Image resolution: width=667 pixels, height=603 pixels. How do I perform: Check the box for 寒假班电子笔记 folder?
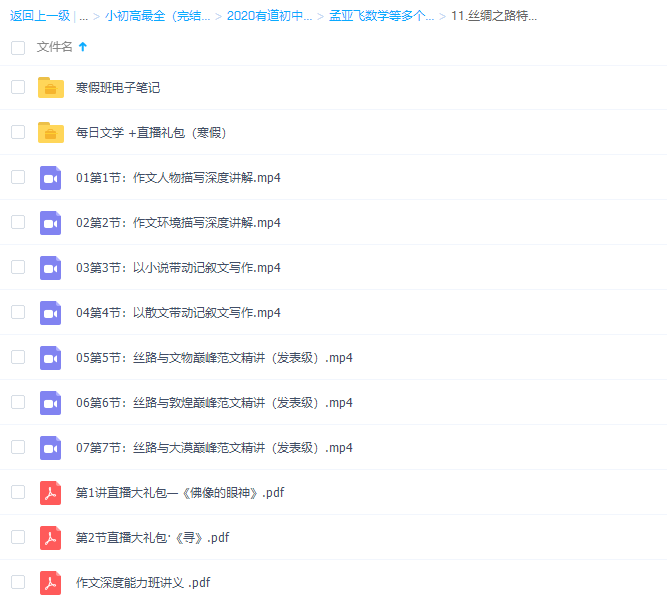click(18, 87)
